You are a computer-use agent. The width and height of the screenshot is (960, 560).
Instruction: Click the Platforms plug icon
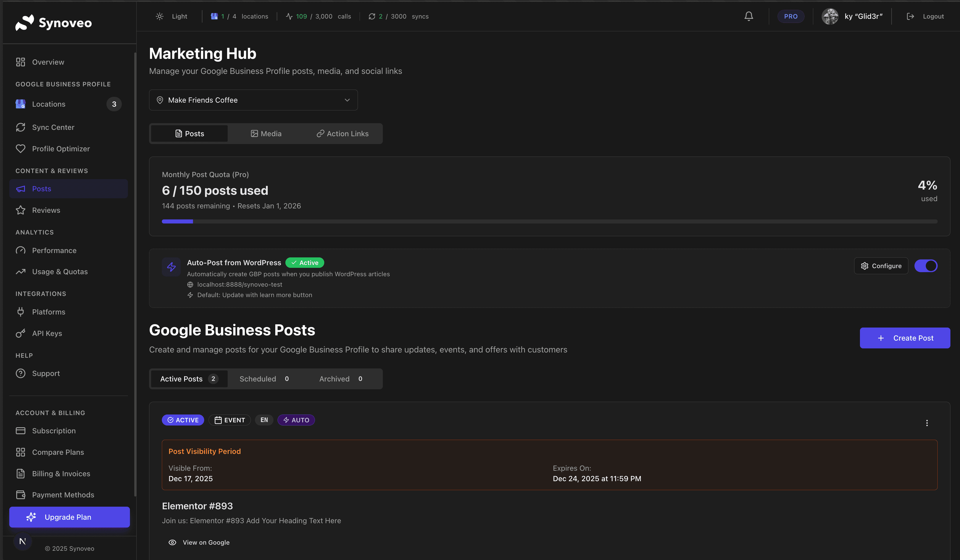[21, 311]
